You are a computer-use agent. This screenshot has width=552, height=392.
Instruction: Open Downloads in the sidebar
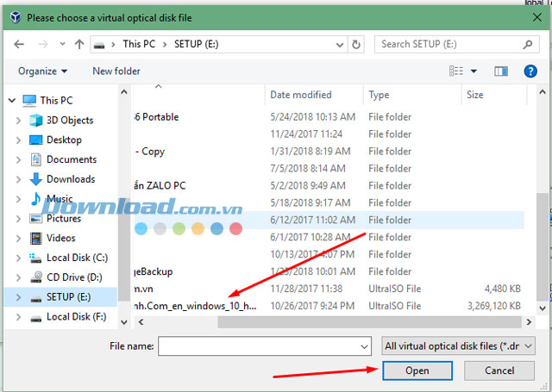71,179
